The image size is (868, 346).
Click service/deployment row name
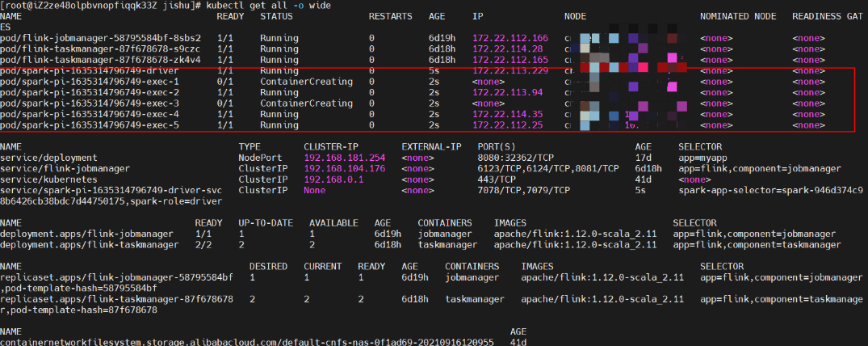48,158
